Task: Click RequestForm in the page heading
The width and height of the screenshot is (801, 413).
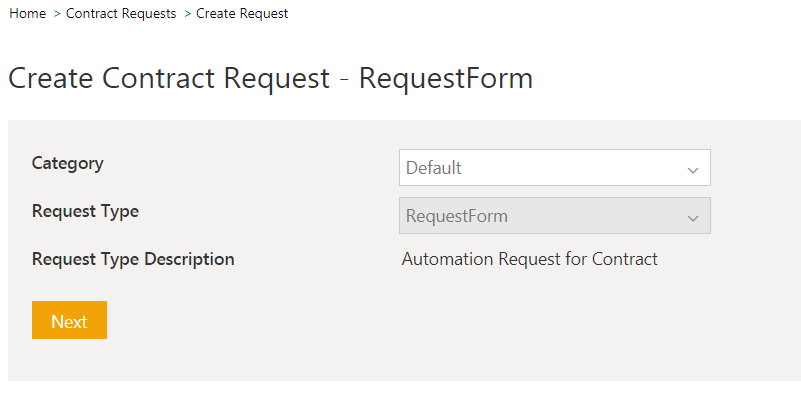Action: (445, 78)
